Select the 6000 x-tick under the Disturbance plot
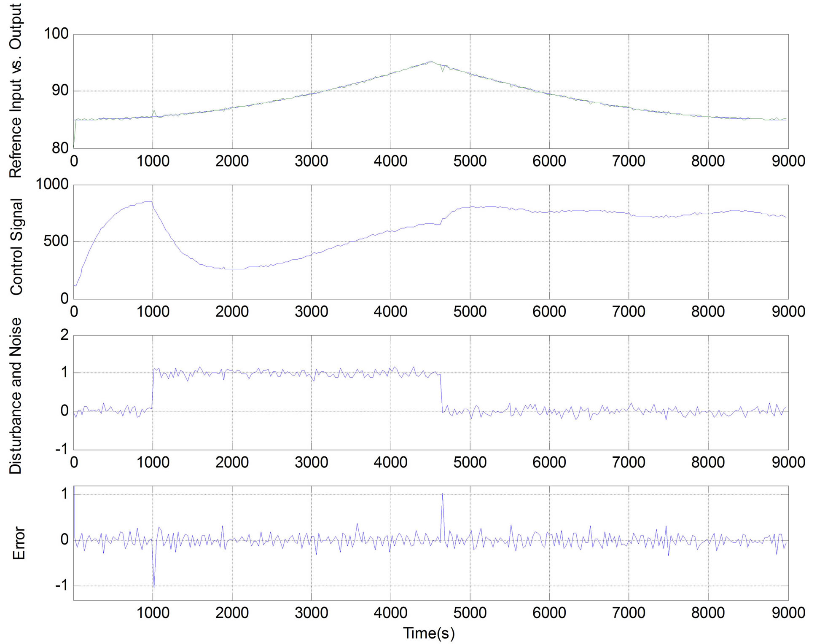The image size is (817, 644). 549,462
